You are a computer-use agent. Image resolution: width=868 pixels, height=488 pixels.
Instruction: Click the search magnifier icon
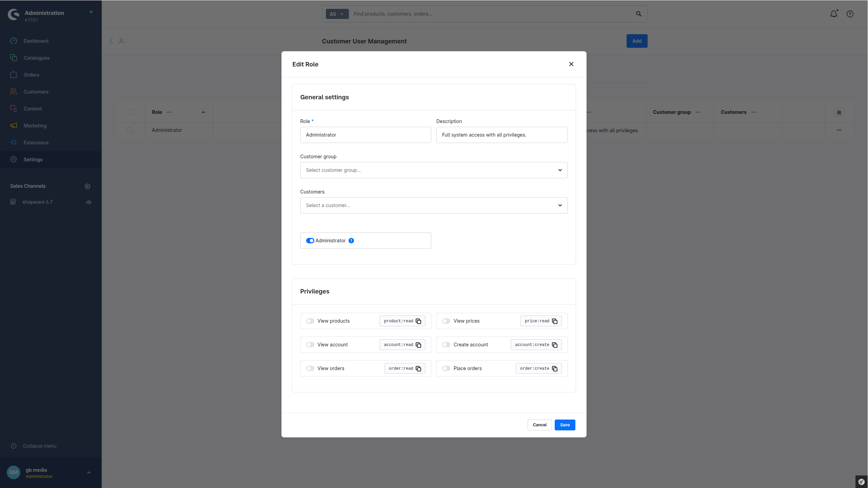point(639,14)
